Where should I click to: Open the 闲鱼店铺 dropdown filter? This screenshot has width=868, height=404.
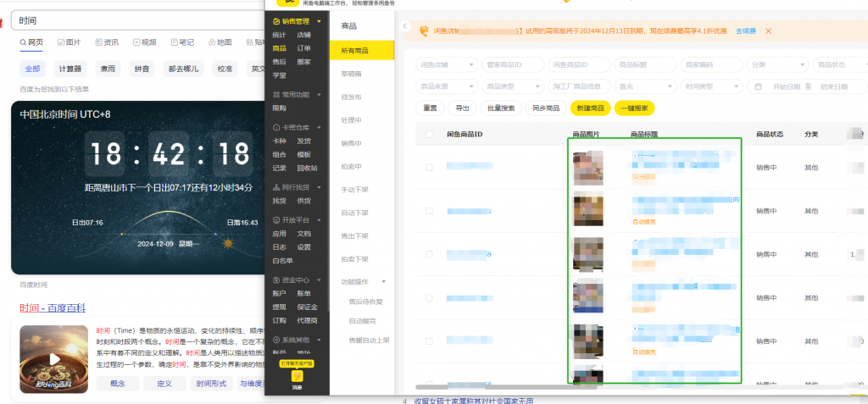tap(447, 64)
